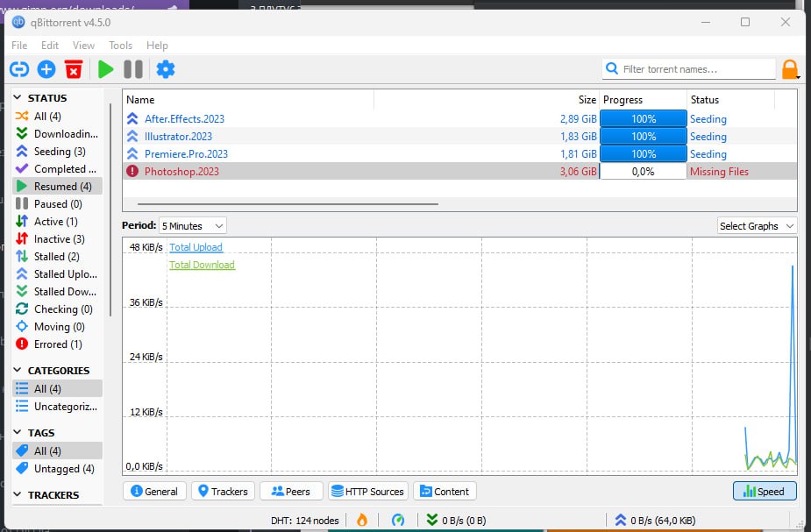The height and width of the screenshot is (532, 811).
Task: Open Options with the gear icon
Action: click(165, 69)
